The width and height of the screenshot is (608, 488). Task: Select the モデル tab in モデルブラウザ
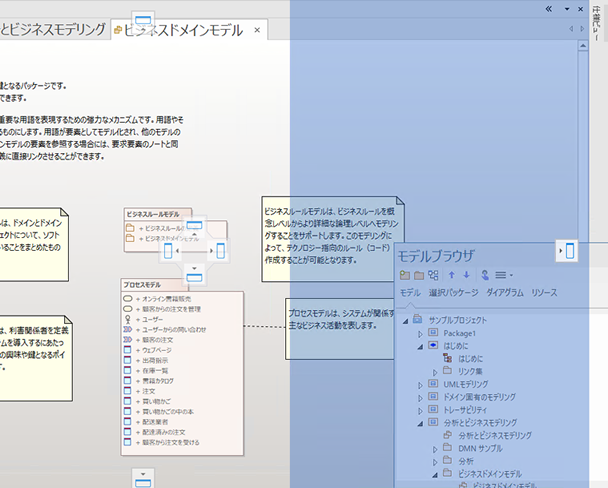[x=410, y=293]
